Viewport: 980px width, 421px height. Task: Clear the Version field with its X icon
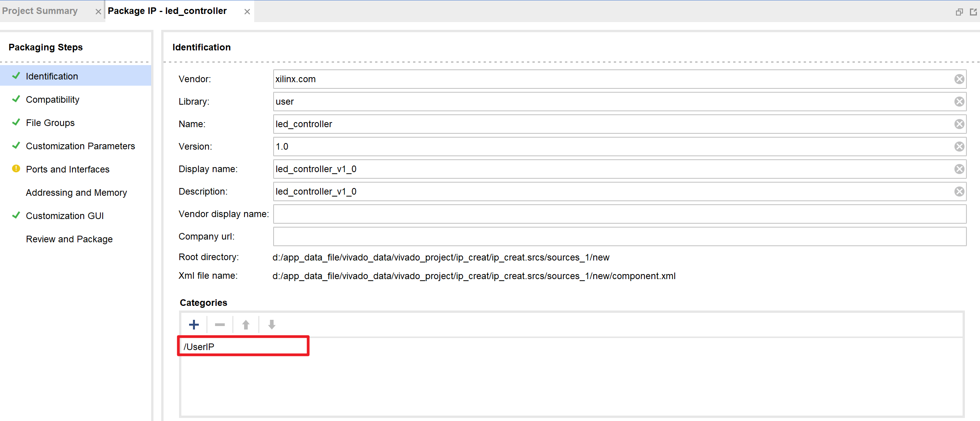959,147
